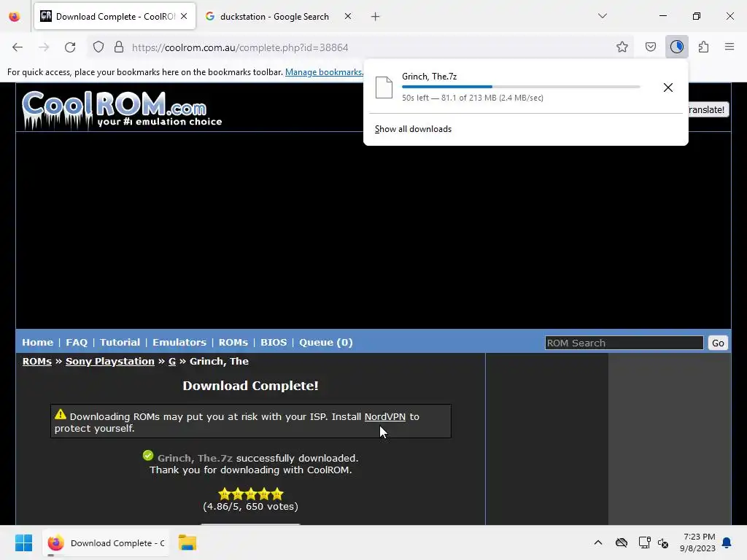This screenshot has height=560, width=747.
Task: Click the Translate button
Action: click(708, 110)
